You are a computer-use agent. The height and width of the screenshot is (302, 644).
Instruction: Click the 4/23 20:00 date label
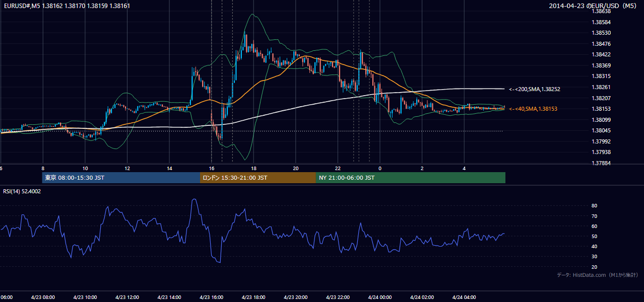(296, 297)
